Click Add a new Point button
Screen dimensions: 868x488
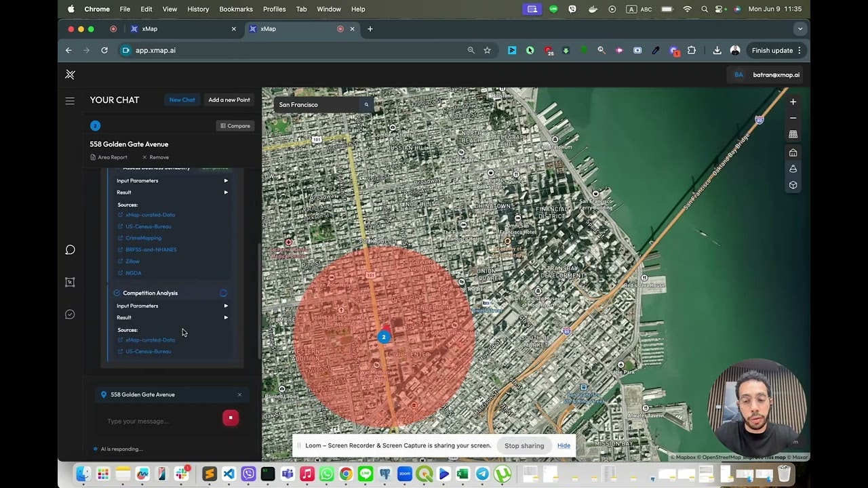[229, 100]
